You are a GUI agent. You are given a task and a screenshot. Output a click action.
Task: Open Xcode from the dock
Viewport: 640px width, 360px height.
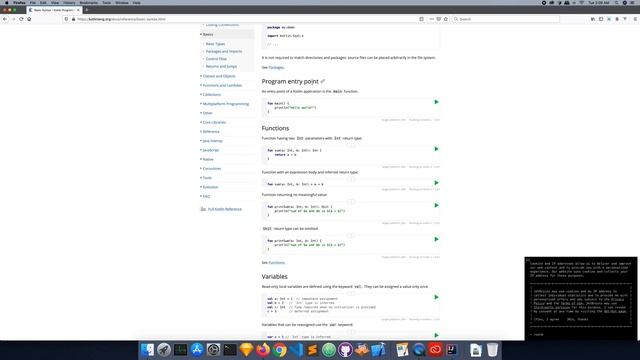pos(378,350)
